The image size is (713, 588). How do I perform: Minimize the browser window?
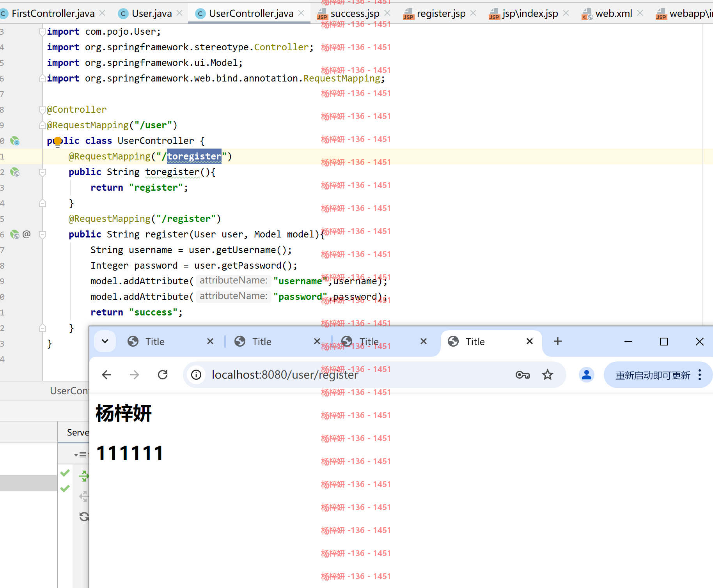(628, 342)
